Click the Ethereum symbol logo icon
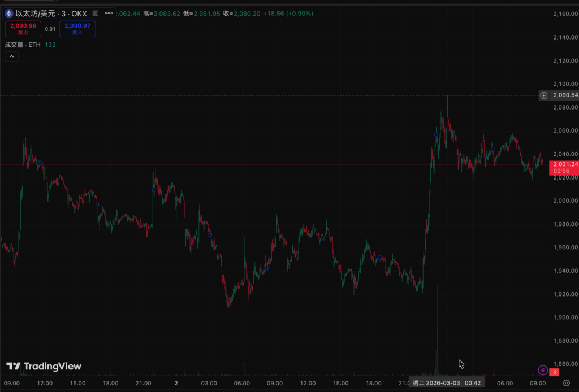Image resolution: width=579 pixels, height=392 pixels. tap(9, 13)
